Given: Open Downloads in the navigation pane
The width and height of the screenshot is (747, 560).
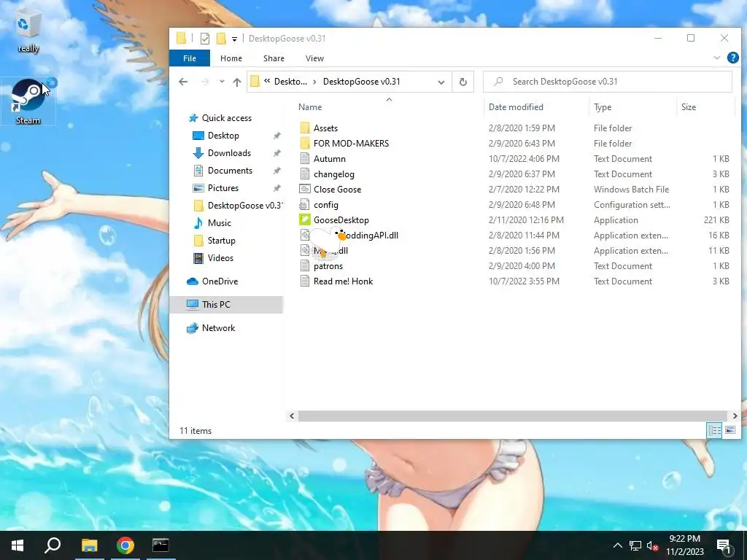Looking at the screenshot, I should 229,153.
